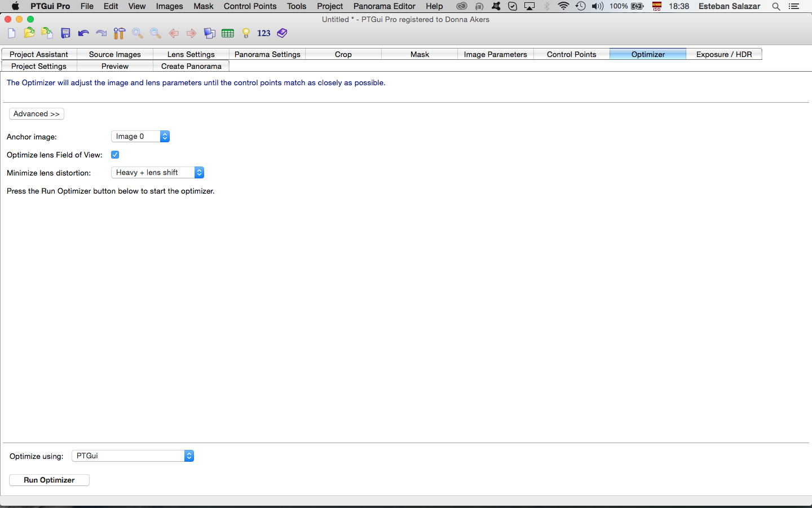
Task: Go to the Crop tab
Action: (x=343, y=54)
